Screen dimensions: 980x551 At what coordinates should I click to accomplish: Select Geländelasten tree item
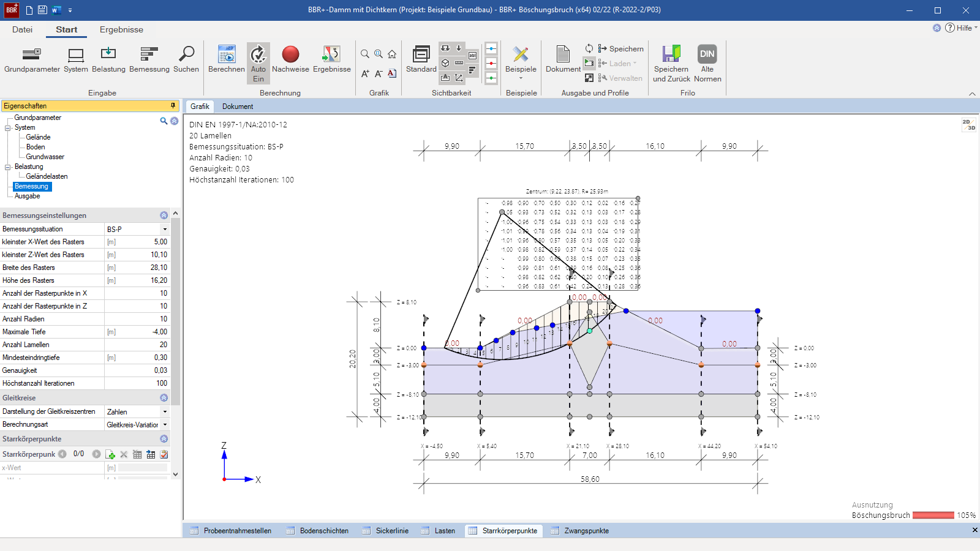pyautogui.click(x=47, y=176)
